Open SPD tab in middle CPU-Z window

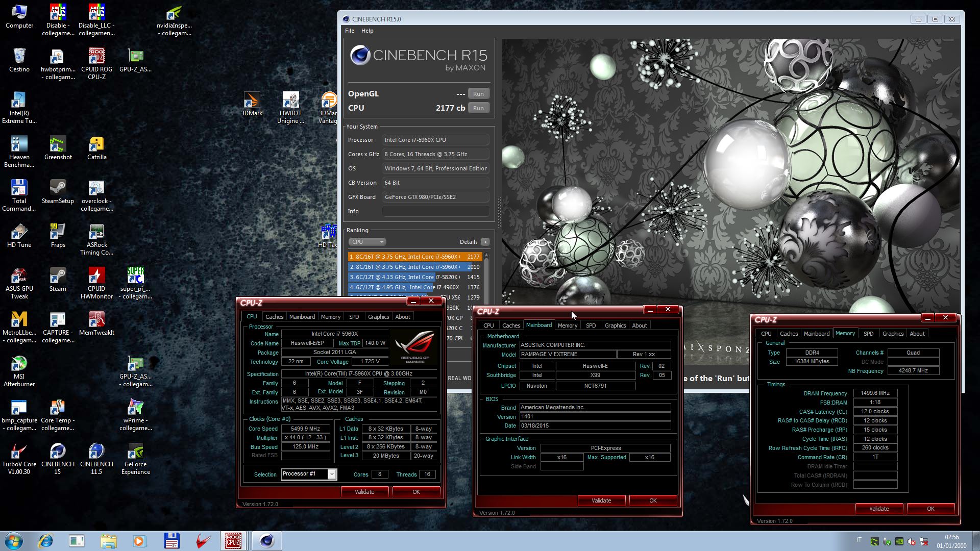coord(591,325)
